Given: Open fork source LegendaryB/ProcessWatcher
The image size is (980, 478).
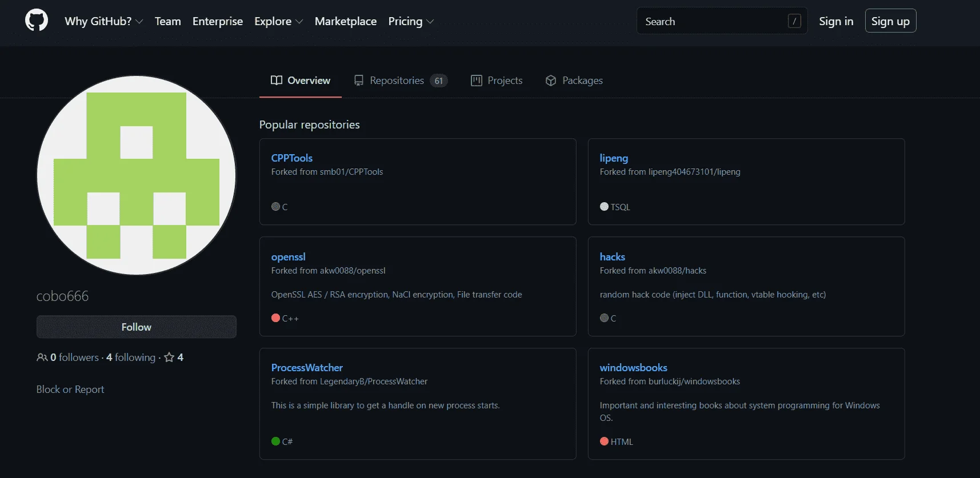Looking at the screenshot, I should (x=374, y=381).
